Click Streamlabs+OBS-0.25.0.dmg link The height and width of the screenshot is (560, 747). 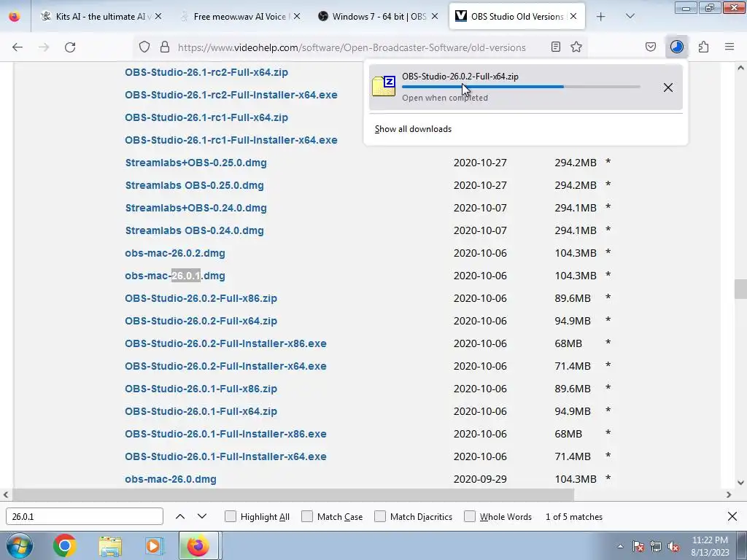(196, 163)
